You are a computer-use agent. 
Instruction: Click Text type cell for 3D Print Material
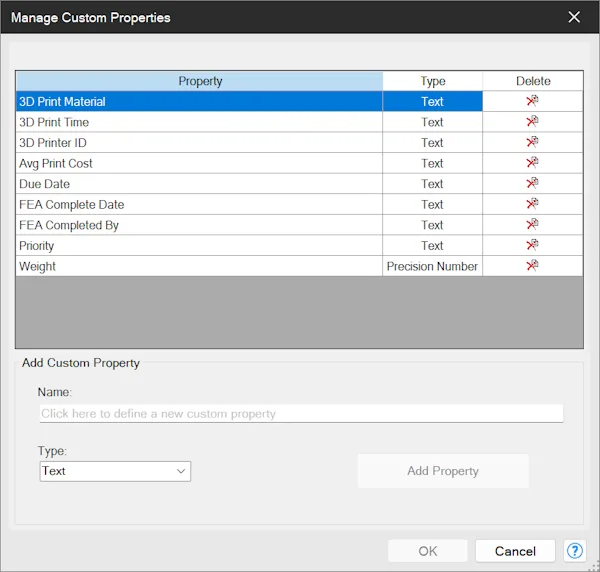pos(432,101)
